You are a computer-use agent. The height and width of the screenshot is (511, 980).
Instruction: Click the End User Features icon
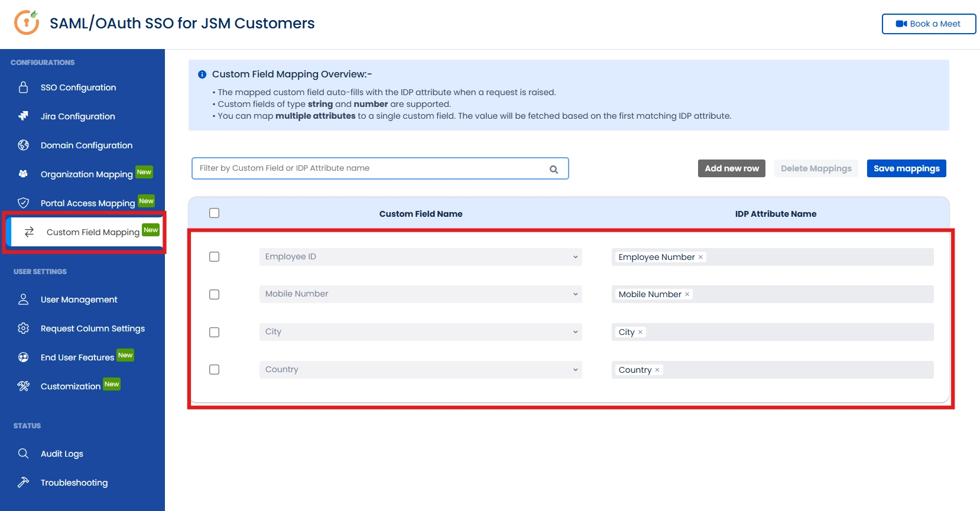24,357
